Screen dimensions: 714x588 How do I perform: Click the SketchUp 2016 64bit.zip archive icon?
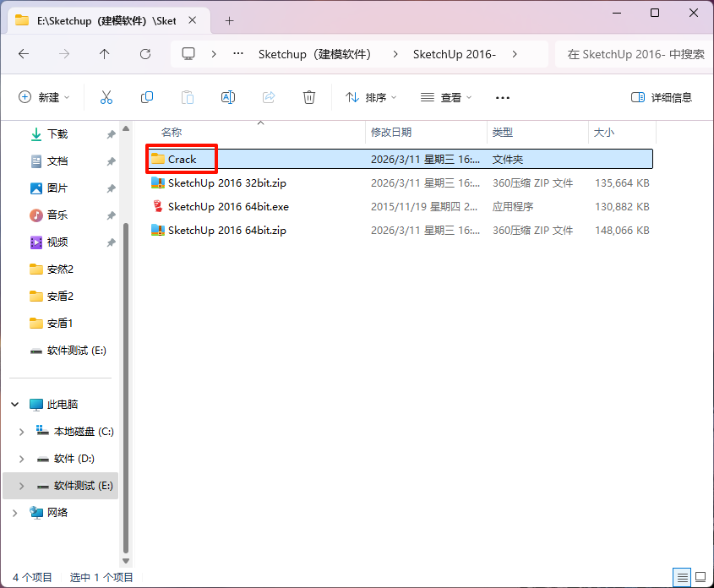click(157, 230)
